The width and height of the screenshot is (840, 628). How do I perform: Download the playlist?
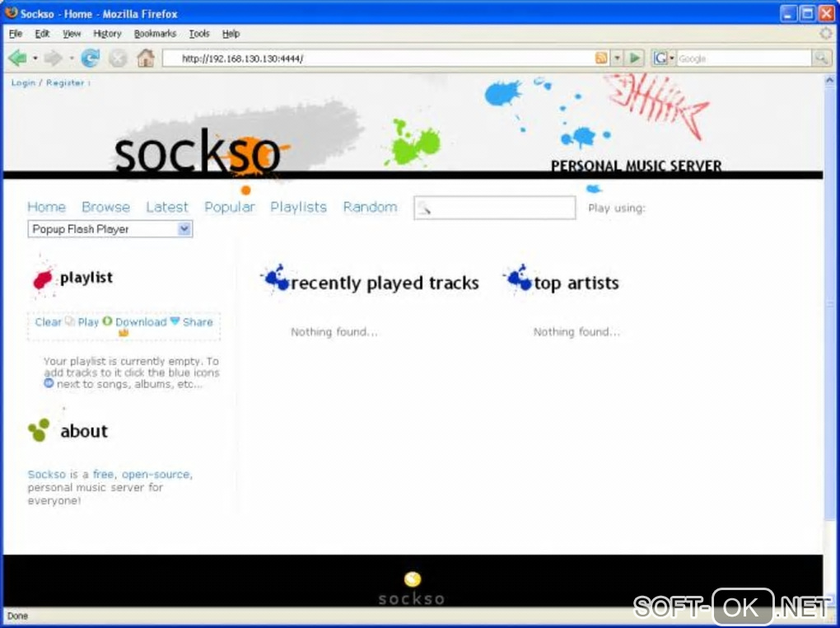[x=141, y=321]
